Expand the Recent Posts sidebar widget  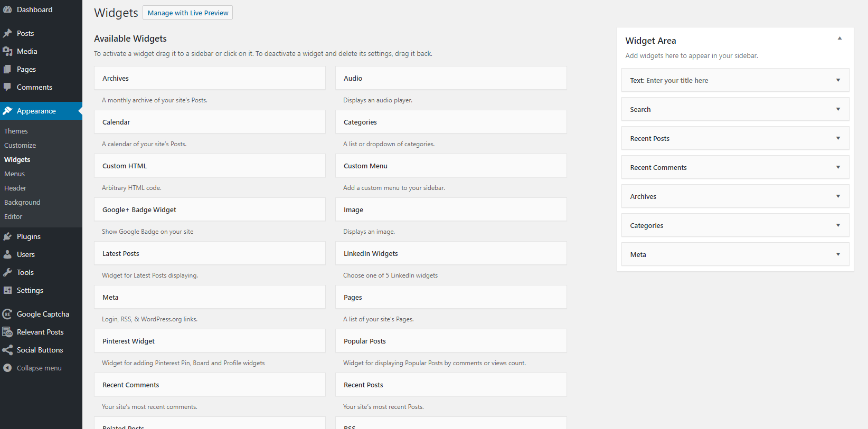(838, 138)
